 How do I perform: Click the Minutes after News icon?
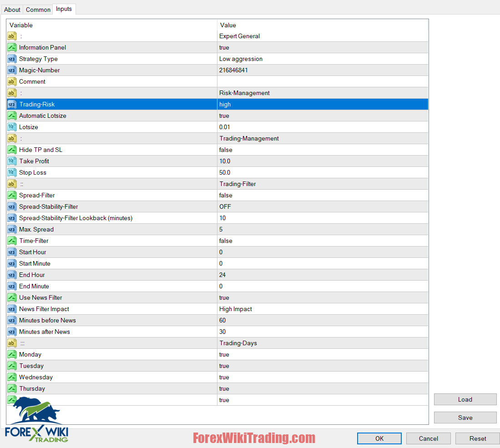point(12,332)
